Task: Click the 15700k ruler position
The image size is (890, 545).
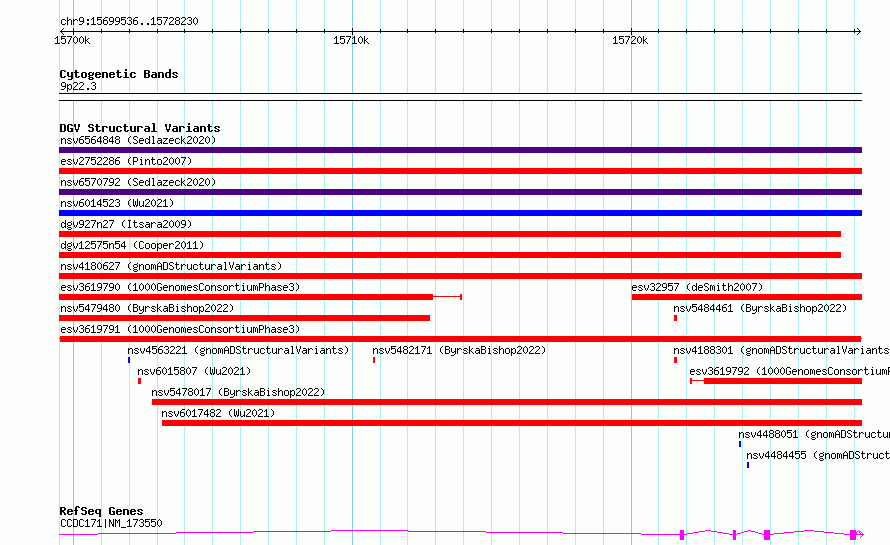Action: 72,40
